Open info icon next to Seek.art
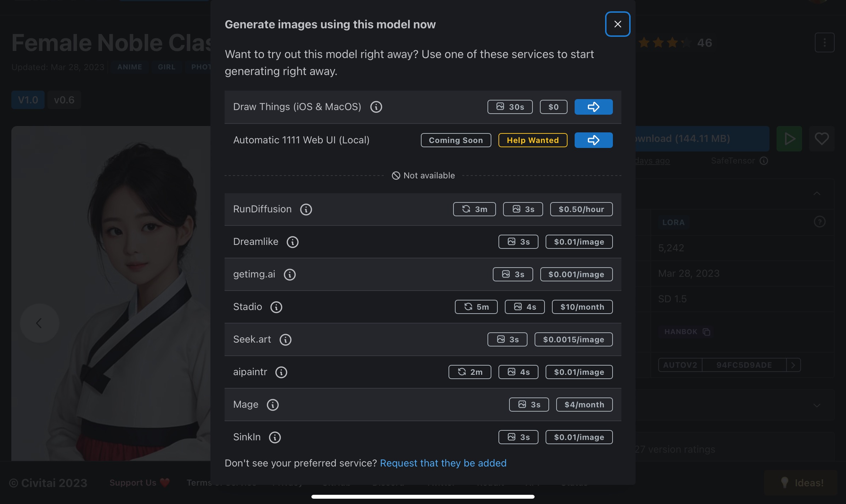 285,339
